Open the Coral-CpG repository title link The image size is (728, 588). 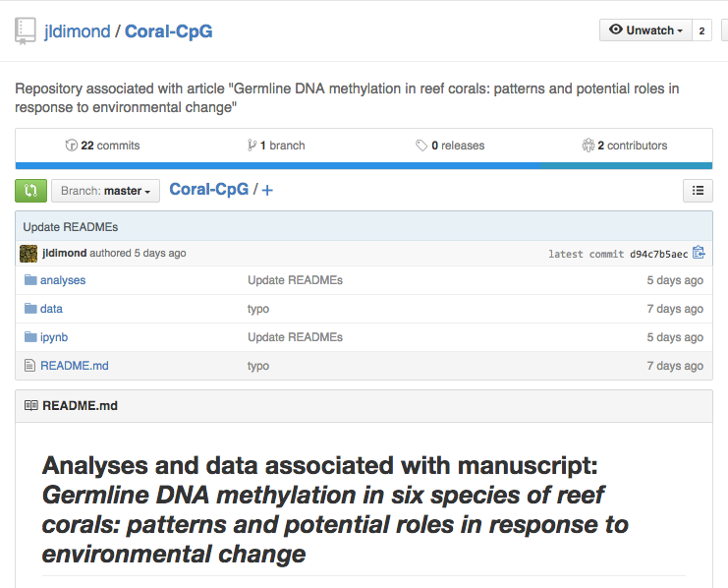(x=169, y=31)
